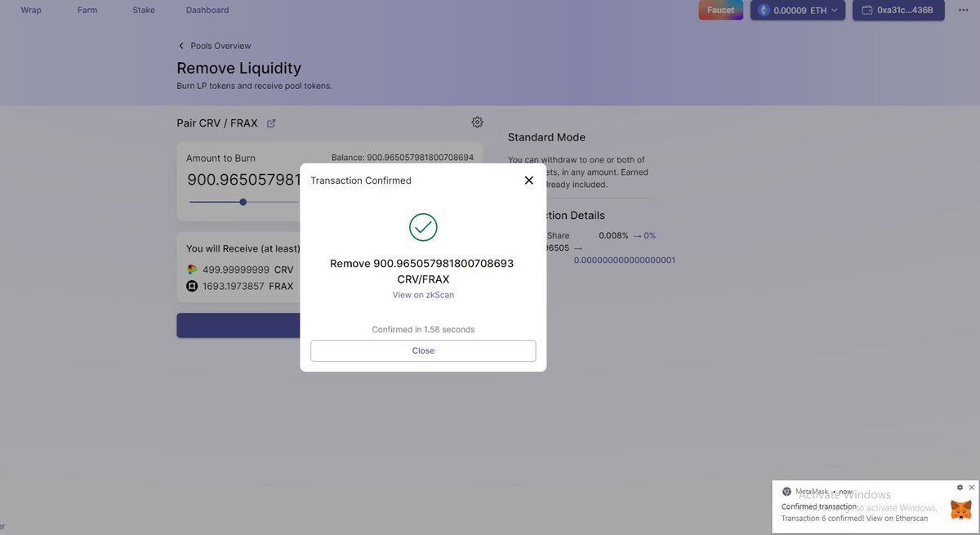
Task: Open the Farm menu item
Action: coord(87,10)
